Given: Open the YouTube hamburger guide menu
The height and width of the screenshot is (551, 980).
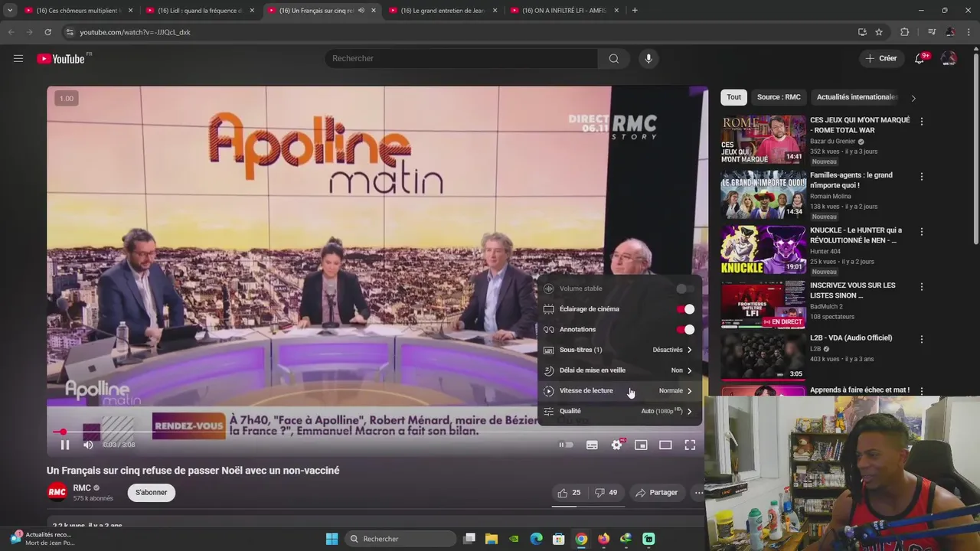Looking at the screenshot, I should click(x=18, y=58).
